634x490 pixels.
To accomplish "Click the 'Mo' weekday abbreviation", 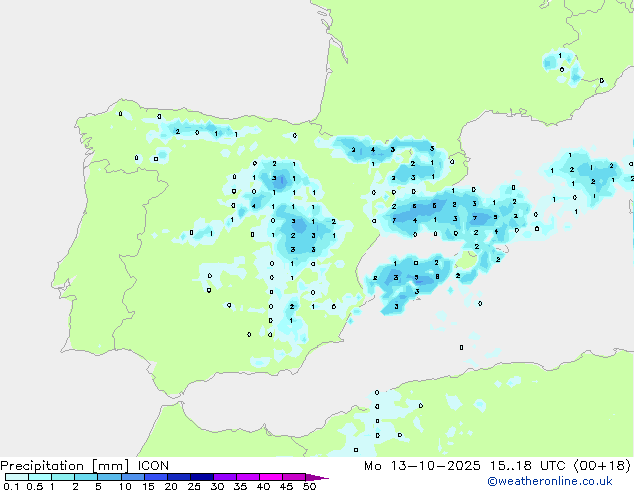I will (x=372, y=466).
